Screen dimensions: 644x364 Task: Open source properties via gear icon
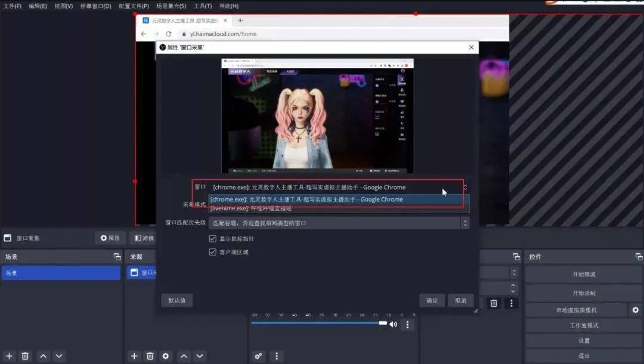[166, 355]
